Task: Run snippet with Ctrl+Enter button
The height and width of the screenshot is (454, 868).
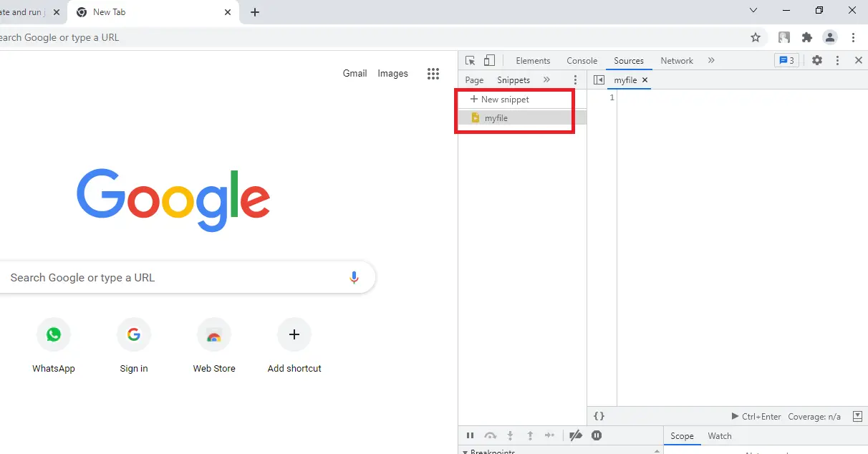Action: click(x=756, y=416)
